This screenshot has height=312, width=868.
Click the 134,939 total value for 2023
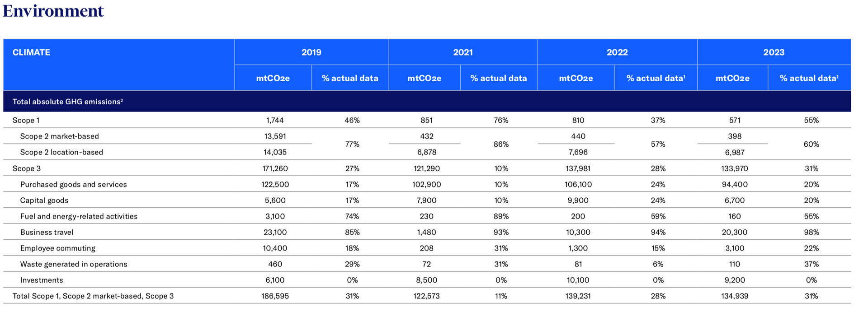[734, 296]
